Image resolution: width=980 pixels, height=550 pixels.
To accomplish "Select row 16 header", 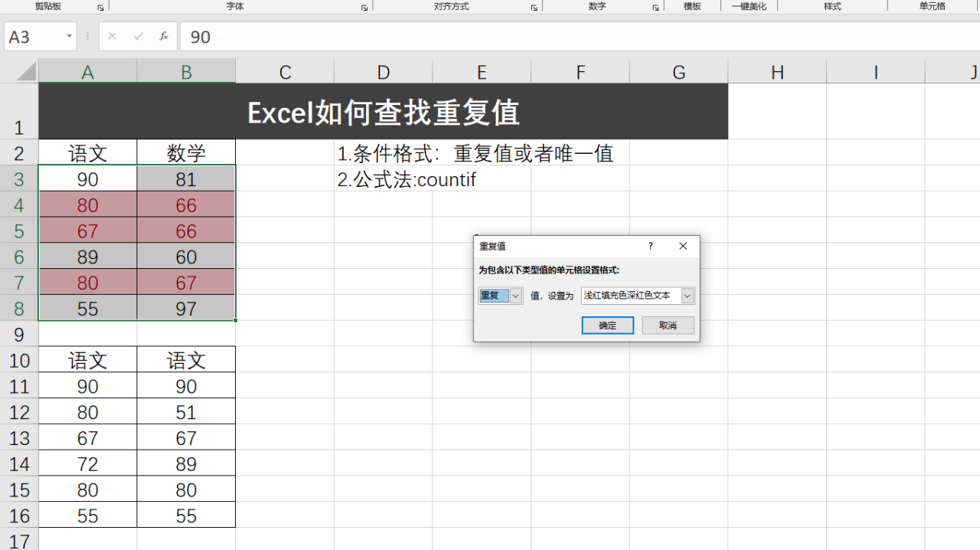I will pyautogui.click(x=19, y=516).
